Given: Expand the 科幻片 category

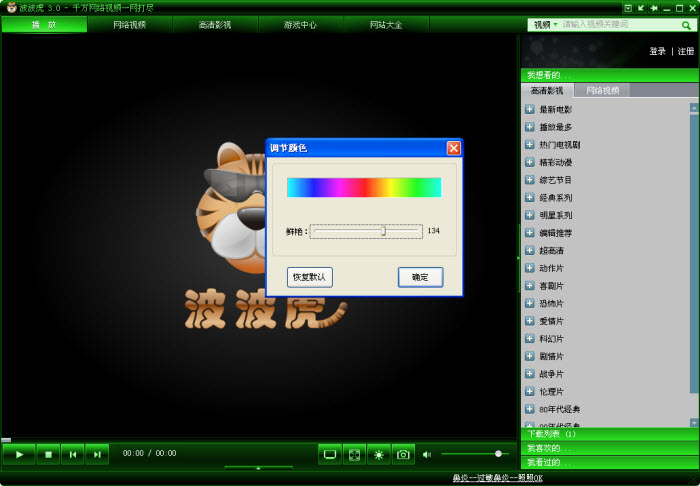Looking at the screenshot, I should point(530,339).
